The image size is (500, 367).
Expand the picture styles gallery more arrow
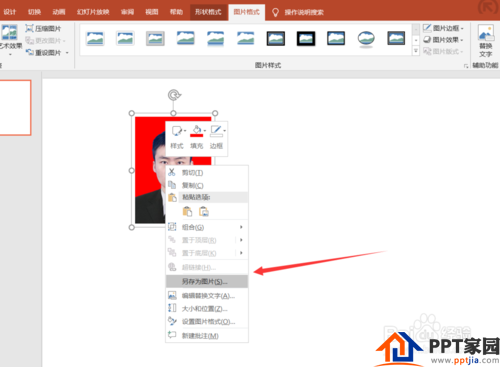coord(416,51)
